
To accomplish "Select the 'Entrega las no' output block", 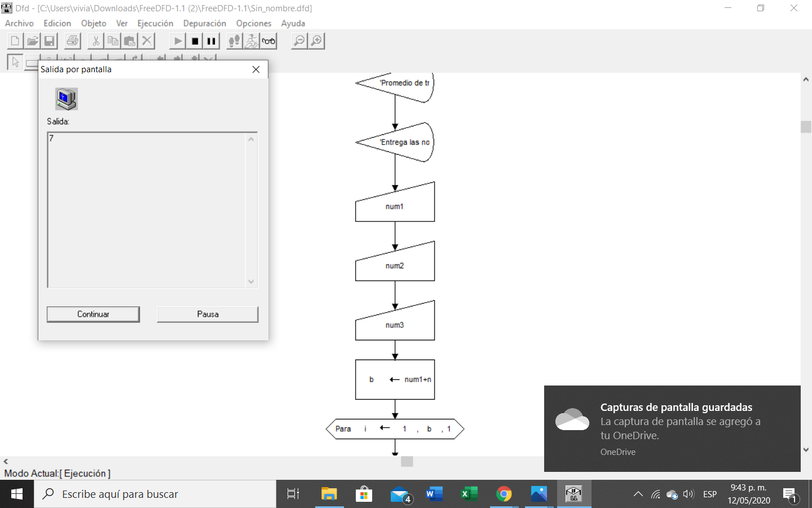I will 395,142.
